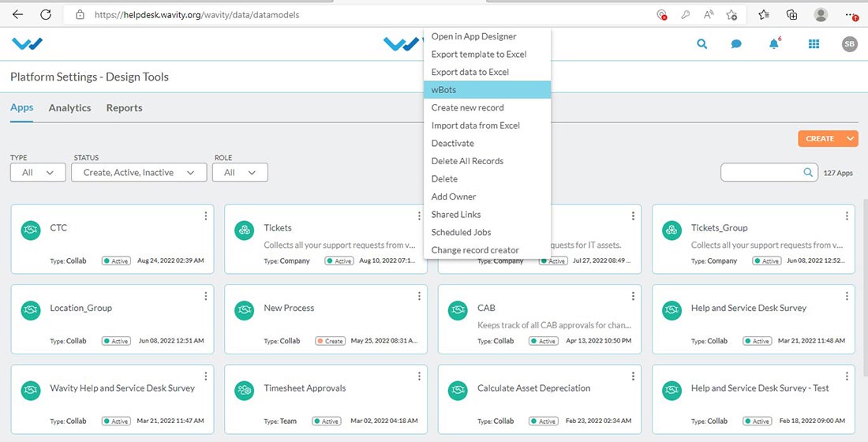Choose Change record creator
Viewport: 868px width, 442px height.
(475, 249)
